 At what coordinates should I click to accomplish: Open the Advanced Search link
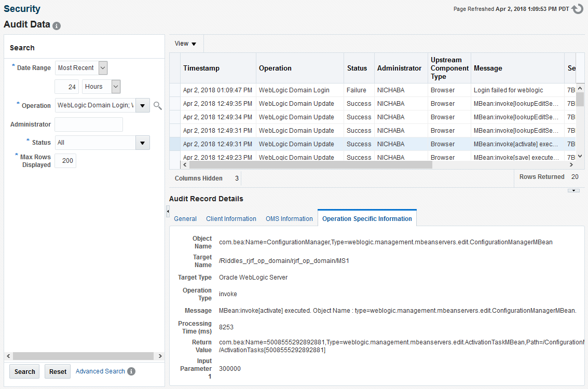point(100,371)
